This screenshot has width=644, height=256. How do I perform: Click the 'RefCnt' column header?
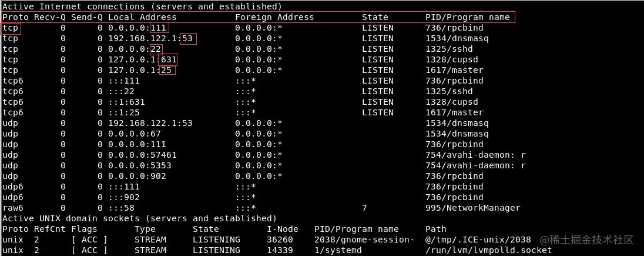coord(50,229)
